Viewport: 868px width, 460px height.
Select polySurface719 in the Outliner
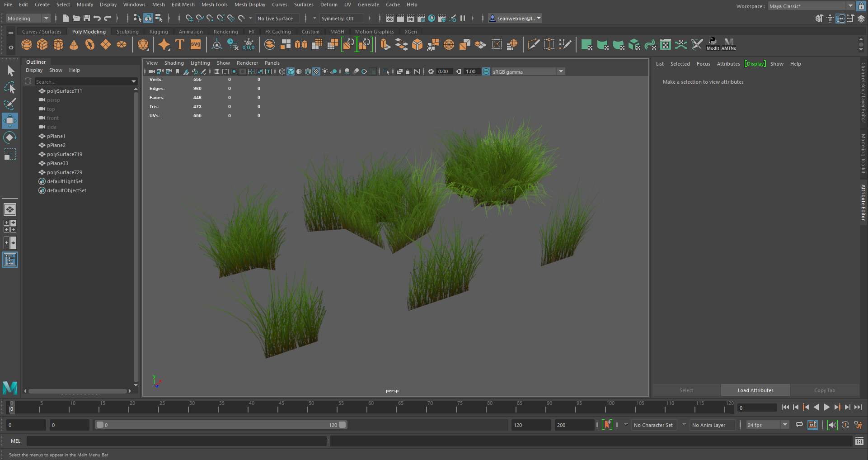(x=65, y=154)
